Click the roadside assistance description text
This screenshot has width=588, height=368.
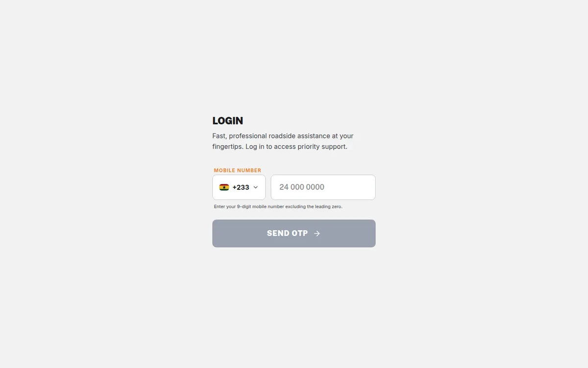[283, 136]
